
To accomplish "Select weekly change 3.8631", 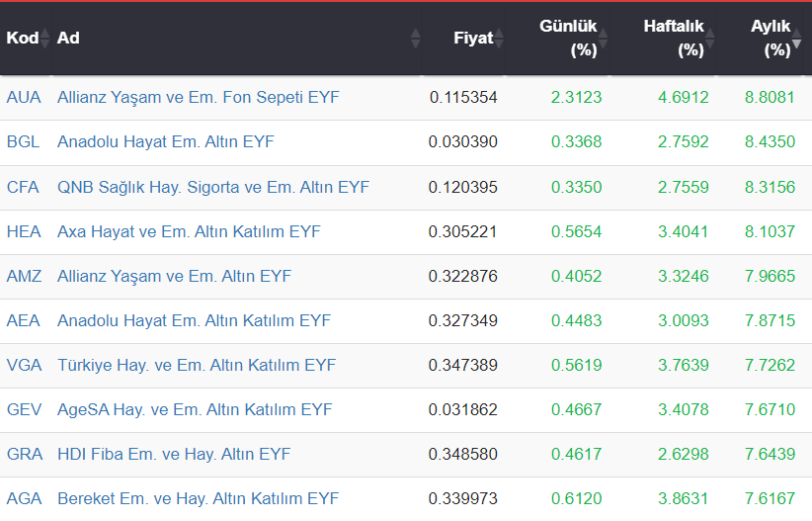I will [x=684, y=499].
